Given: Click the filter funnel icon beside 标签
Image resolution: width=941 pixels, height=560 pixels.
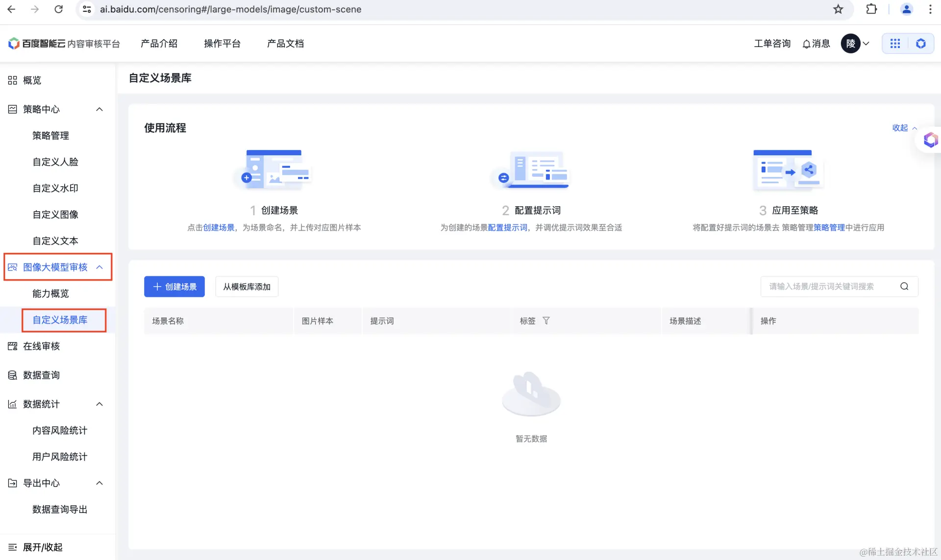Looking at the screenshot, I should (546, 321).
